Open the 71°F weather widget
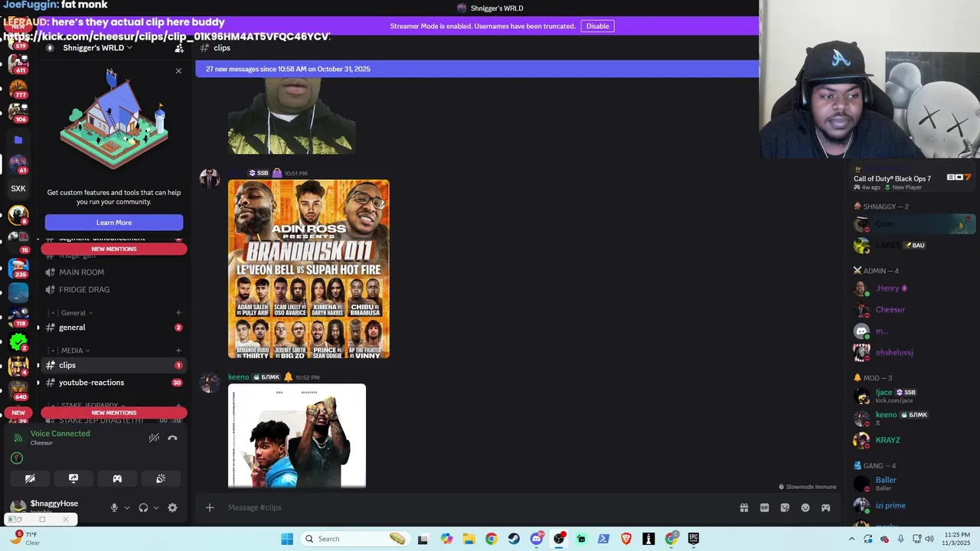 pyautogui.click(x=26, y=538)
